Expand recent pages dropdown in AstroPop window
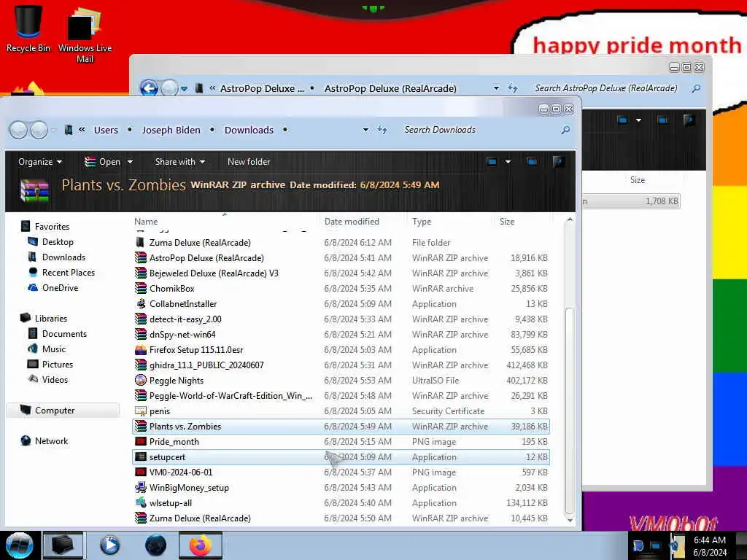Viewport: 747px width, 560px height. tap(184, 88)
